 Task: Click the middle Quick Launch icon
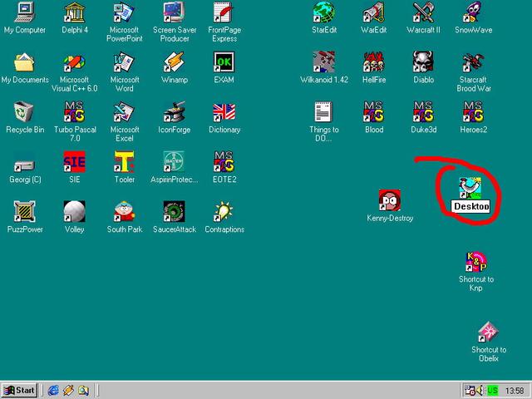coord(68,391)
